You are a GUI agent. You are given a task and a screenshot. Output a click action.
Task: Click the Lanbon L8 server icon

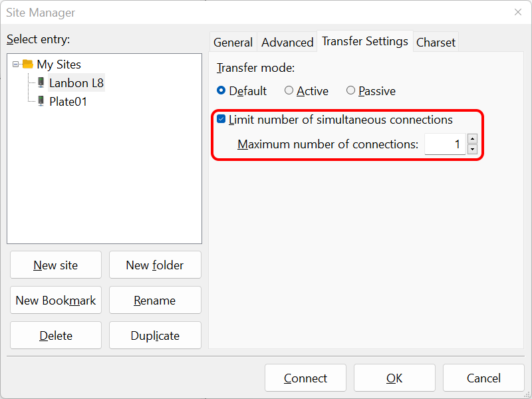click(41, 83)
